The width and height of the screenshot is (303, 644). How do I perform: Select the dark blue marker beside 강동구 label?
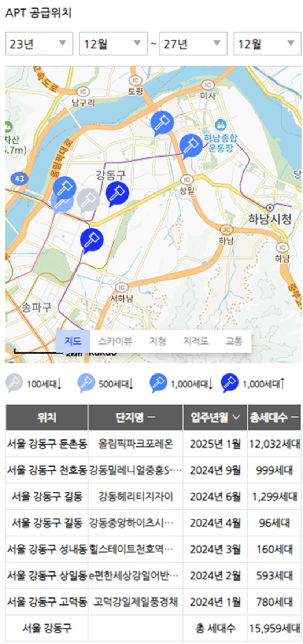point(117,194)
